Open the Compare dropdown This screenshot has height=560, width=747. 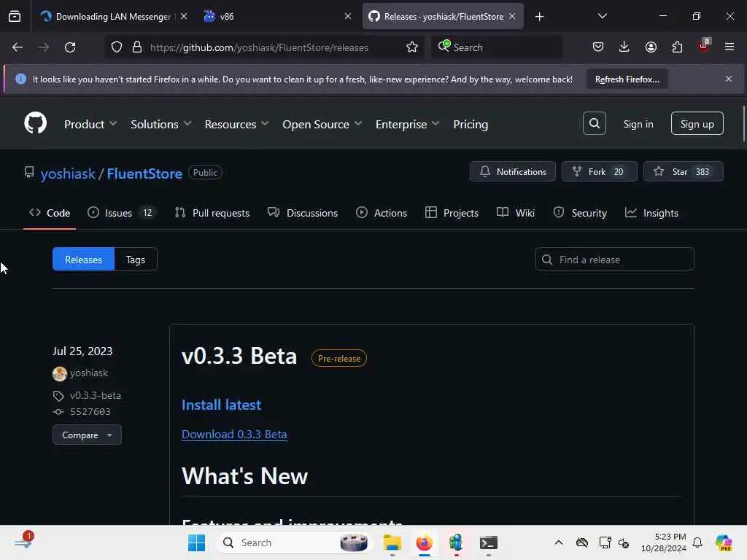(x=87, y=435)
